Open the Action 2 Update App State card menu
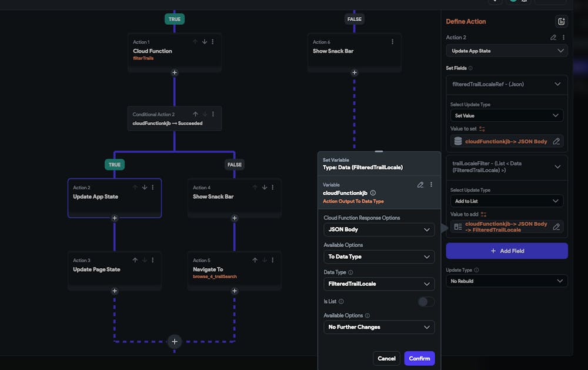 [x=153, y=187]
